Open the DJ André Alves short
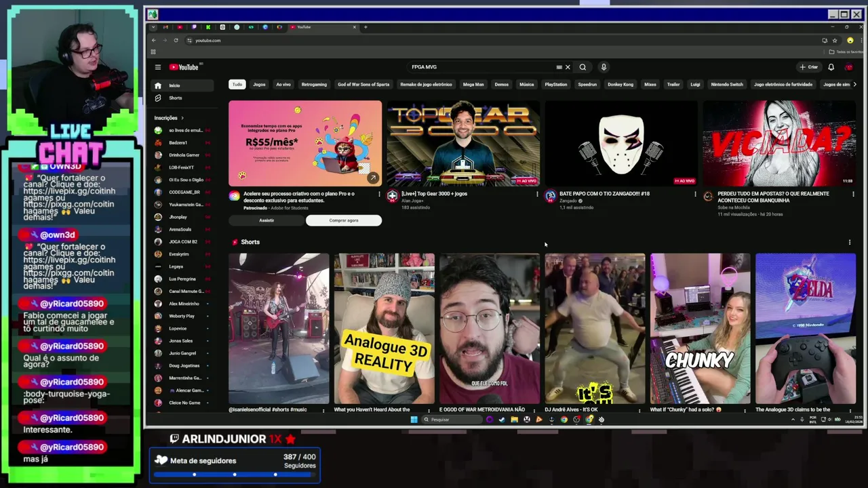868x488 pixels. [595, 329]
